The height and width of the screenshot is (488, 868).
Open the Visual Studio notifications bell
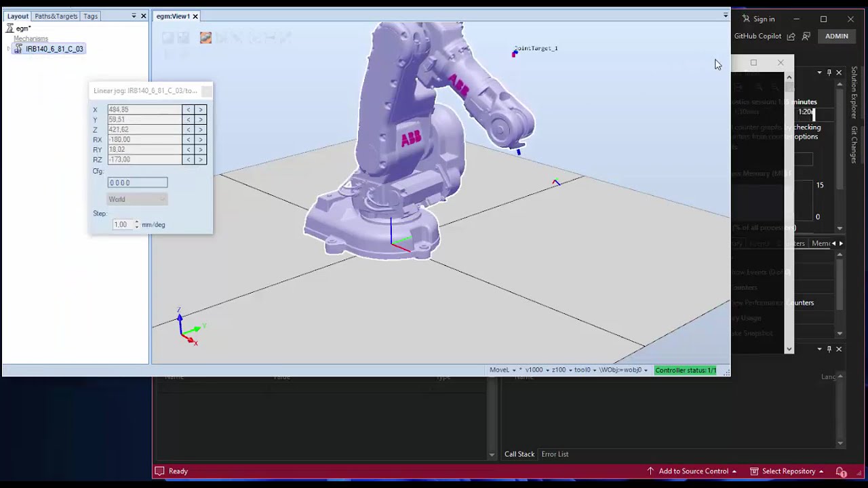841,471
